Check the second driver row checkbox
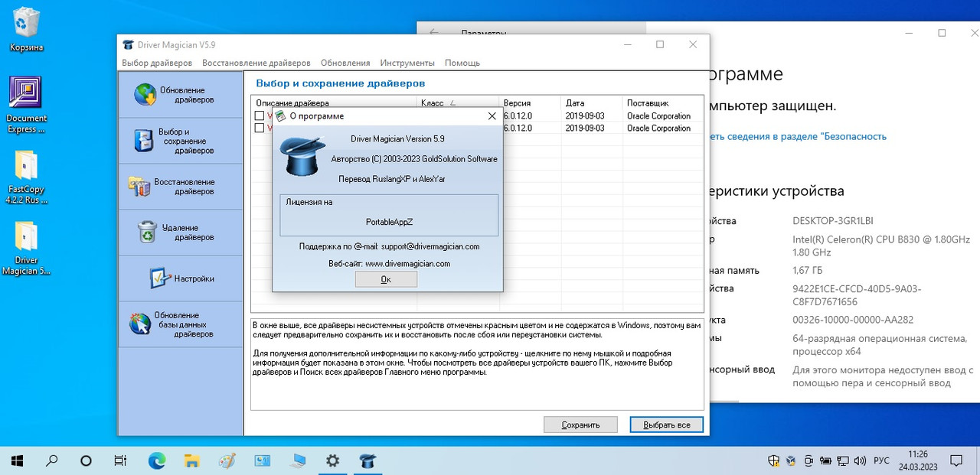The width and height of the screenshot is (980, 475). coord(260,129)
